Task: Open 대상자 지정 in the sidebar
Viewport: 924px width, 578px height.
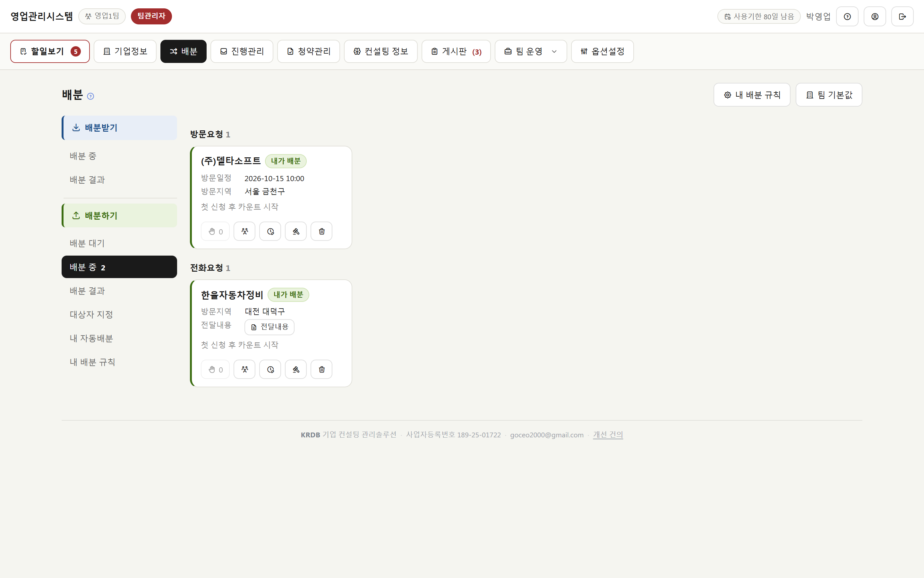Action: tap(119, 315)
